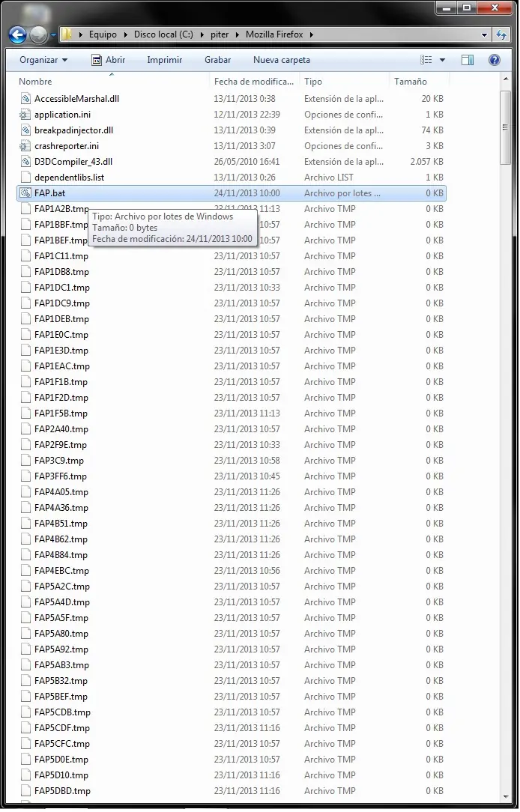Open the address bar history dropdown

pyautogui.click(x=484, y=34)
